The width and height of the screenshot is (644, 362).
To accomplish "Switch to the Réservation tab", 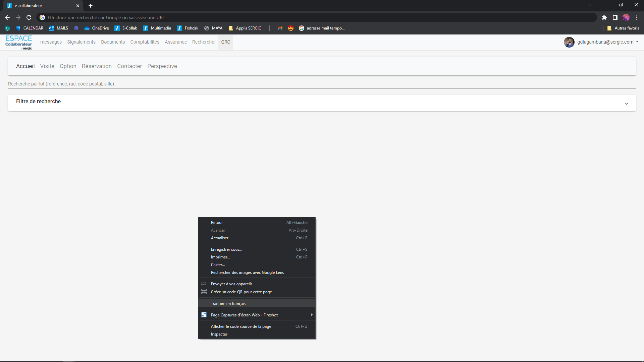I will [x=97, y=66].
